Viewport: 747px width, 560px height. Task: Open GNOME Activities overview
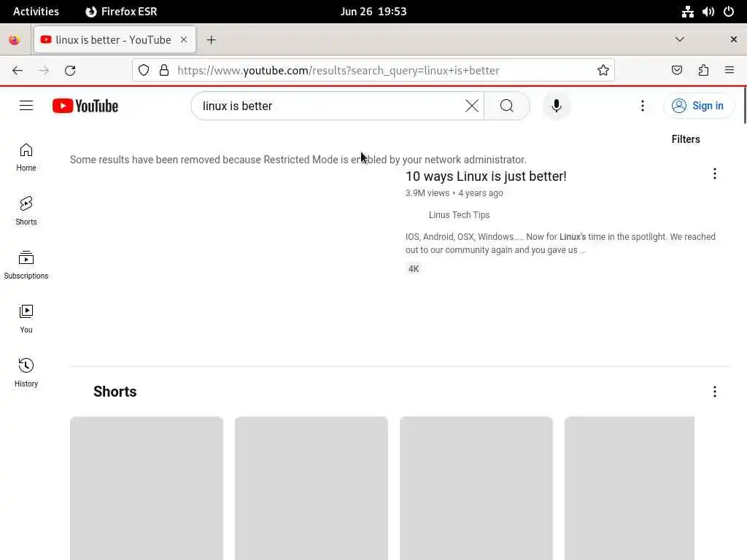click(36, 12)
